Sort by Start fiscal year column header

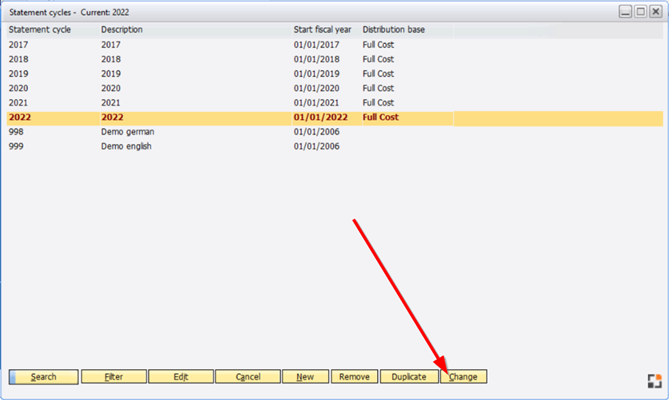click(323, 30)
